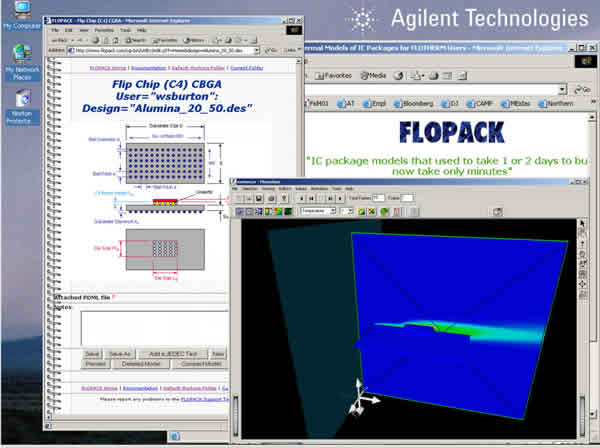Click the Add a JEDEC Test button
This screenshot has height=448, width=600.
coord(173,354)
